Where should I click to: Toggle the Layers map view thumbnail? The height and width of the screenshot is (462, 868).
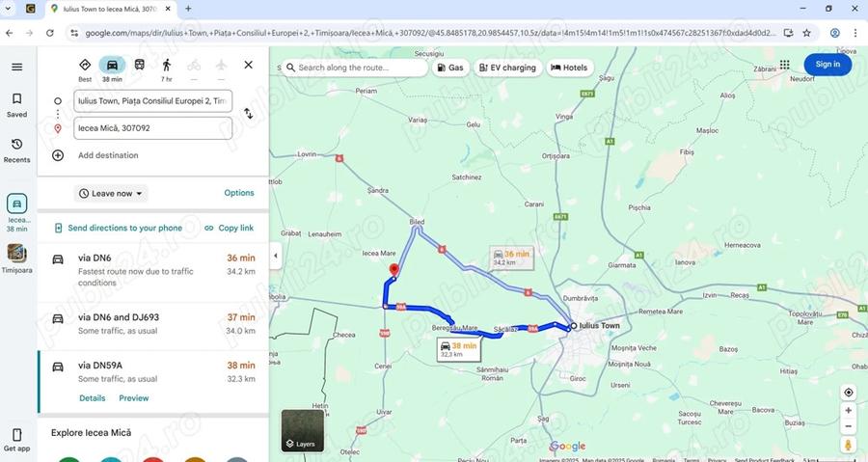point(302,431)
